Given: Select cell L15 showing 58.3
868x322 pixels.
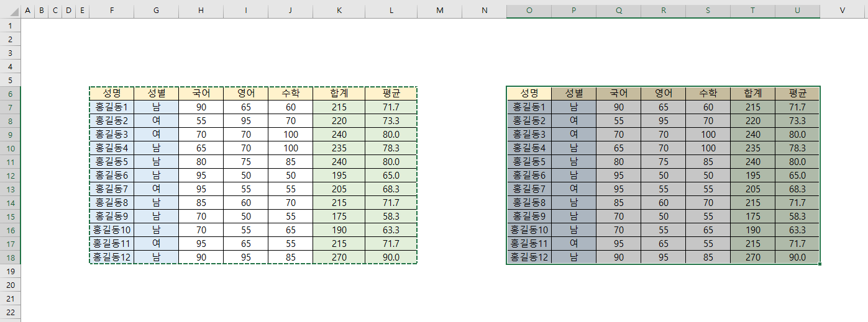Looking at the screenshot, I should pyautogui.click(x=391, y=216).
